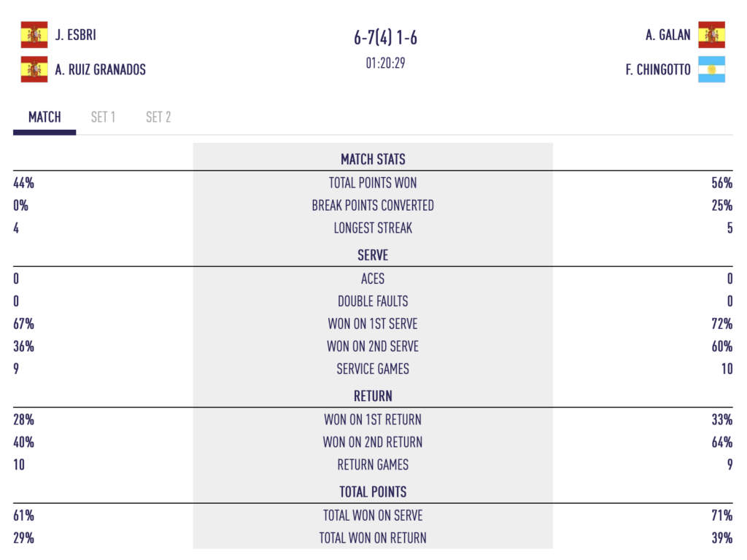
Task: Click the match duration 01:20:29
Action: 385,63
